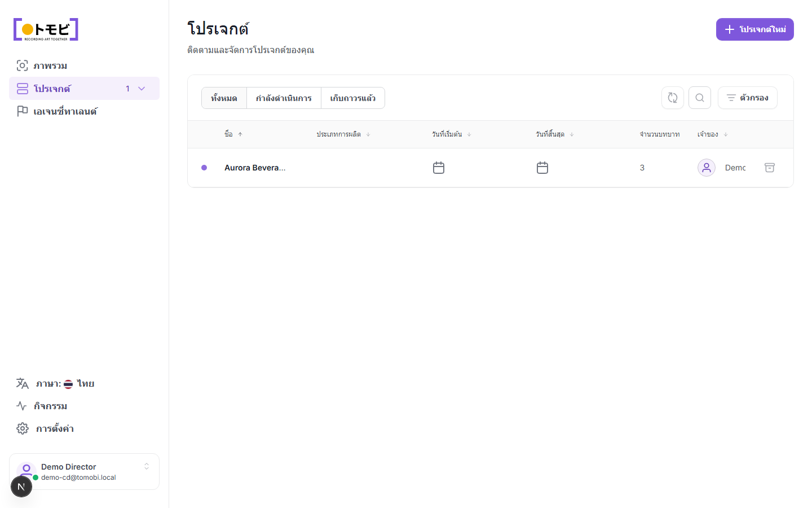
Task: Click the role count 3 cell
Action: pos(642,168)
